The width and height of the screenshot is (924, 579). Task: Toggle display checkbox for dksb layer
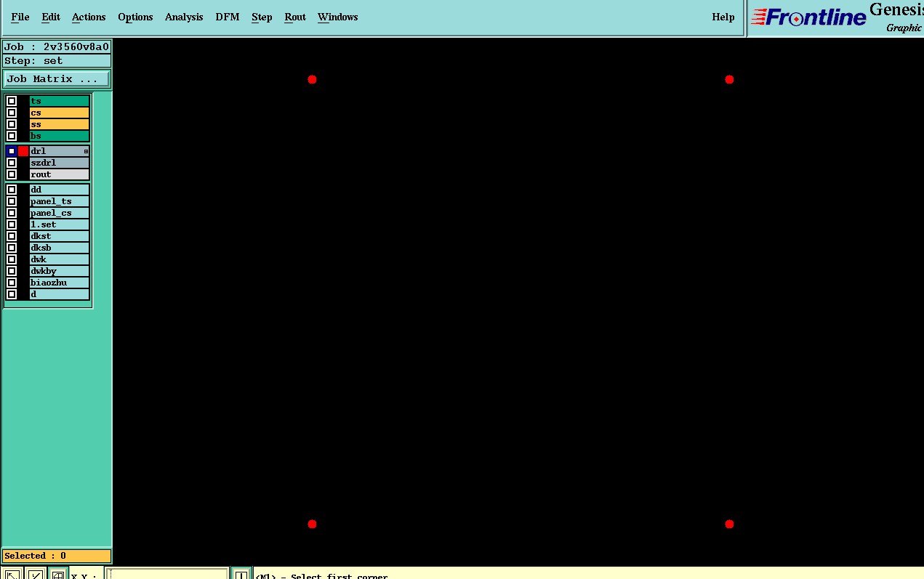(x=12, y=248)
